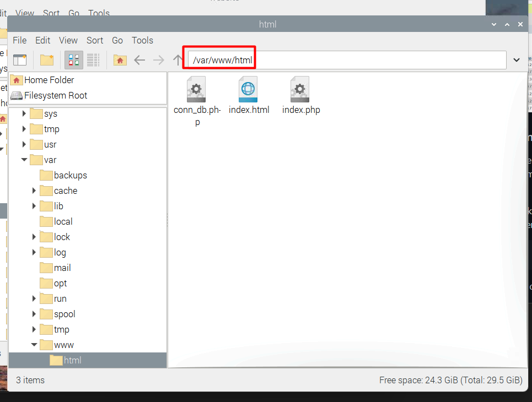Click the back arrow navigation button
Screen dimensions: 532x402
[139, 60]
